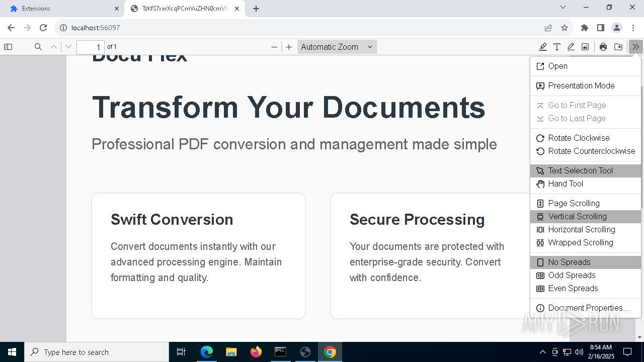Select Rotate Clockwise
The image size is (644, 362).
click(x=586, y=138)
